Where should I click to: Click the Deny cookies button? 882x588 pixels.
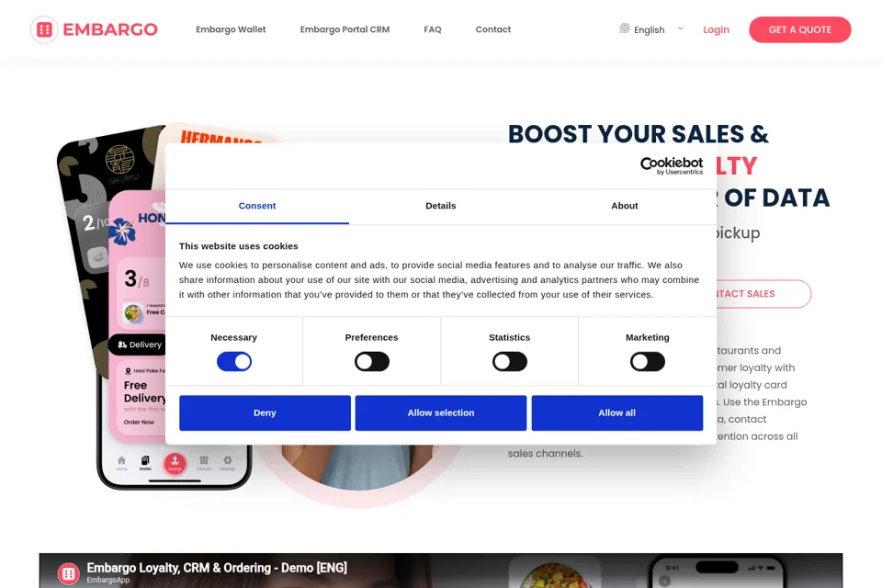pyautogui.click(x=265, y=413)
